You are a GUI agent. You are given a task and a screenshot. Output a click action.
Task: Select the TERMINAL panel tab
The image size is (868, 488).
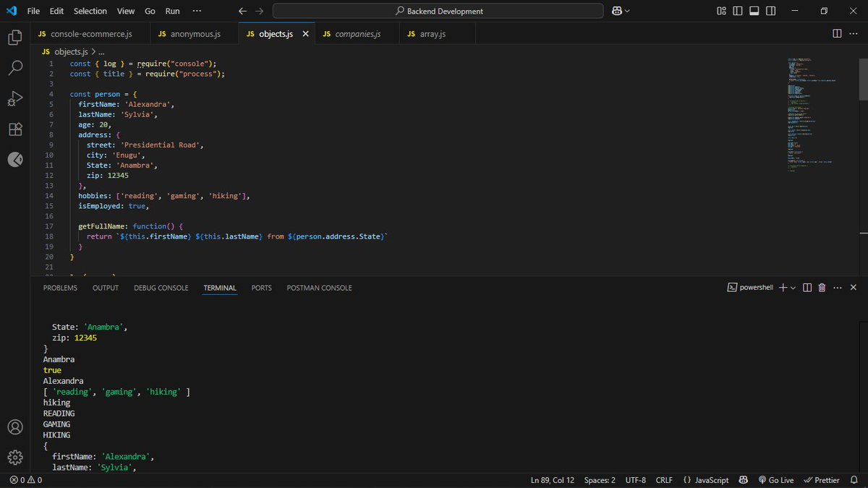[220, 288]
